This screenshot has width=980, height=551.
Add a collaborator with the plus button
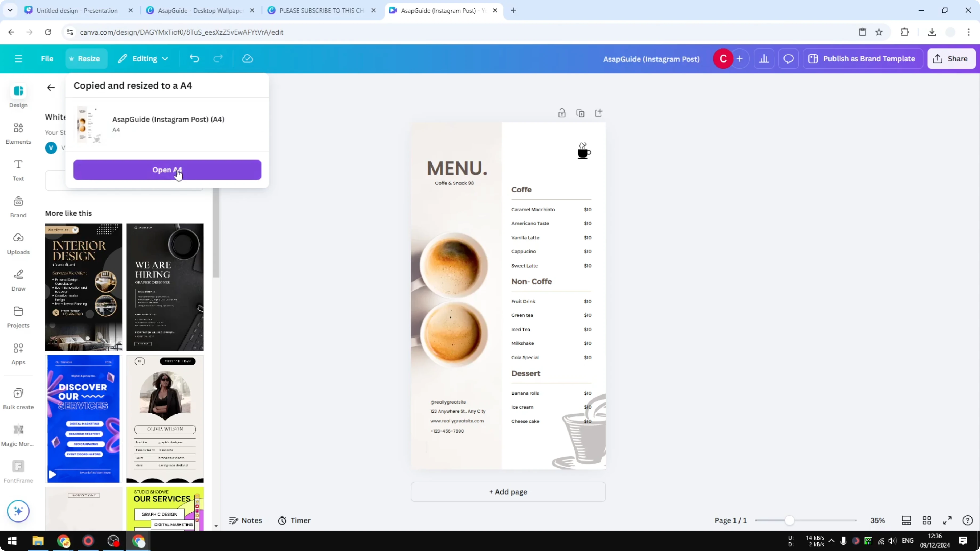(740, 59)
